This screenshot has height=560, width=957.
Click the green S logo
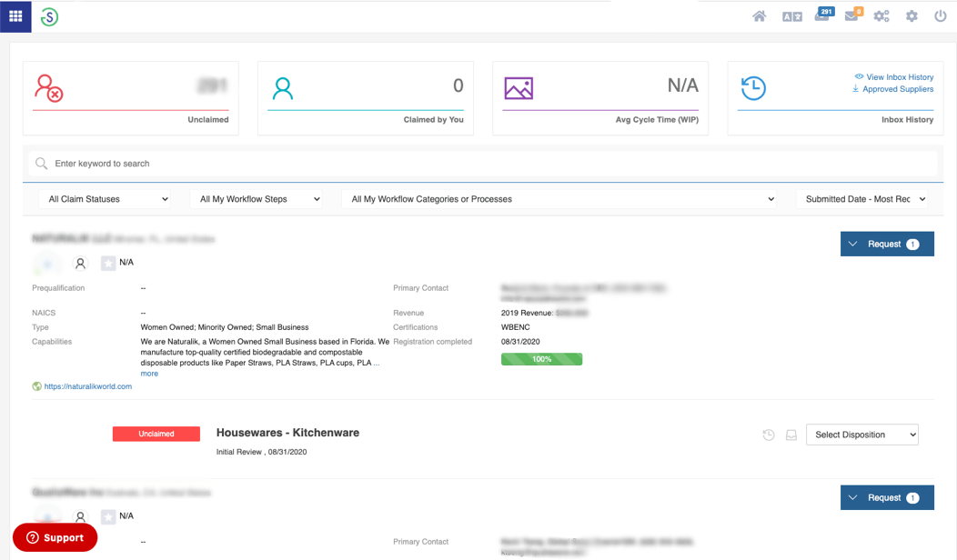(49, 17)
